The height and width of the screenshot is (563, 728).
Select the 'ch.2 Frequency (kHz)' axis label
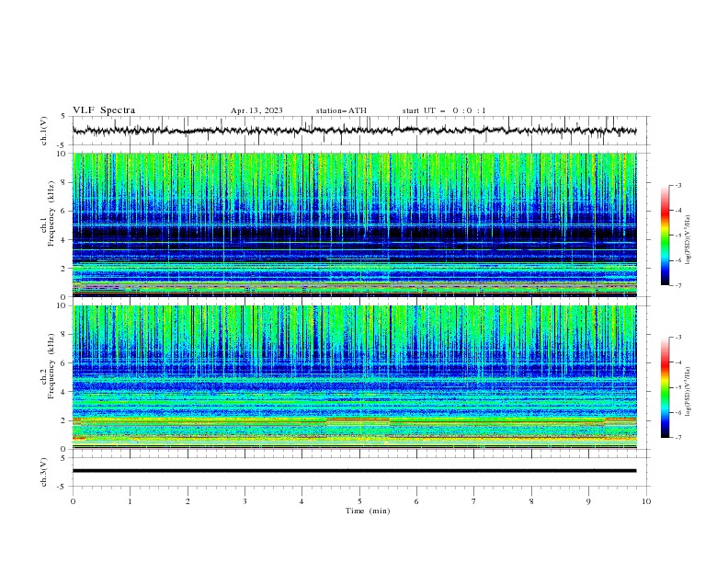point(47,365)
